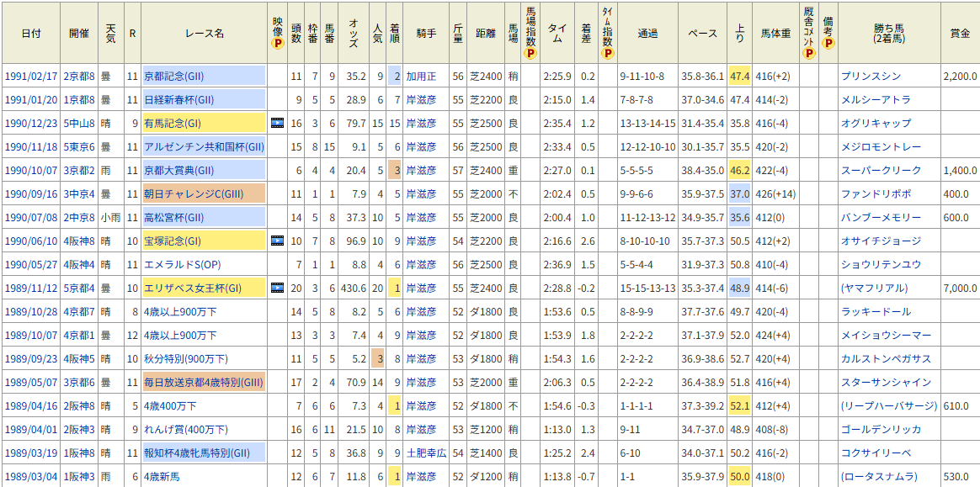Open the 京都記念(GII) race link

pyautogui.click(x=175, y=77)
